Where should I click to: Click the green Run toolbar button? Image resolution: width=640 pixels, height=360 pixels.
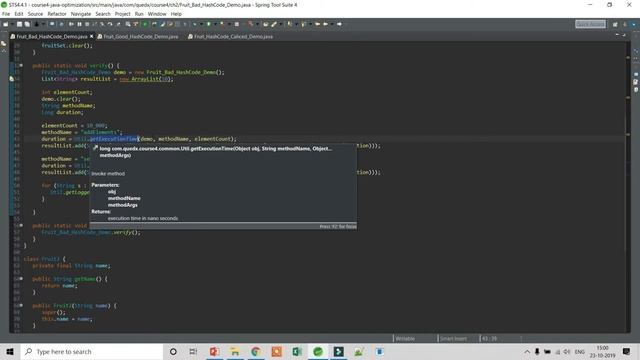(x=145, y=24)
